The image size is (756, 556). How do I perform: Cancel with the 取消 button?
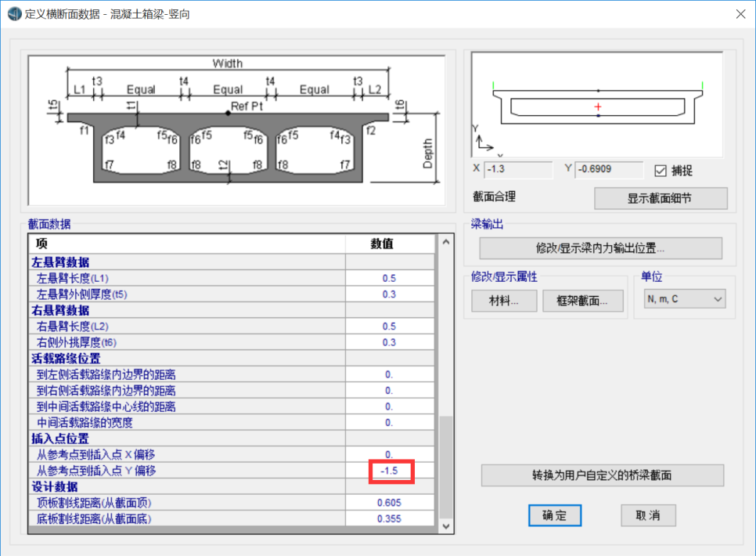[x=647, y=515]
